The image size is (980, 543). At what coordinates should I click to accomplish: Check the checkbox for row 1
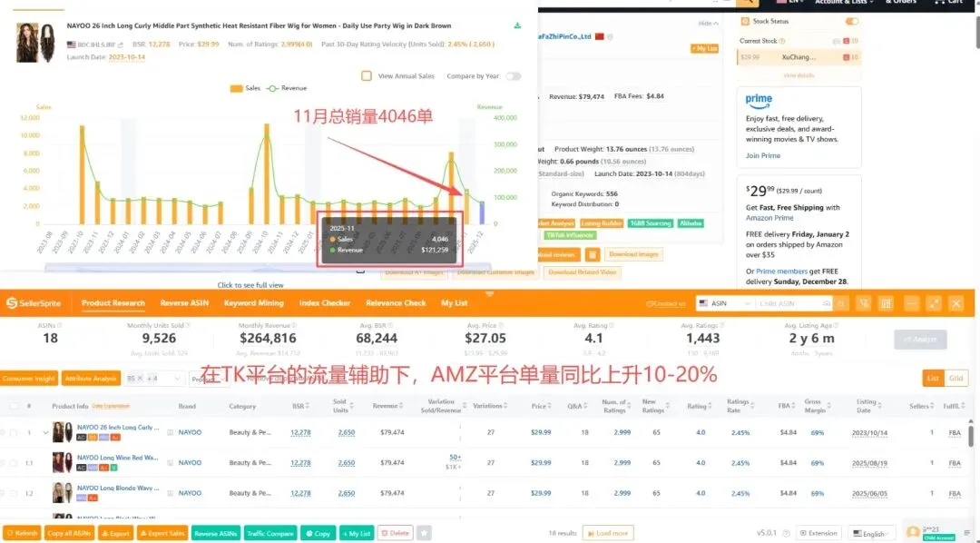(x=13, y=433)
